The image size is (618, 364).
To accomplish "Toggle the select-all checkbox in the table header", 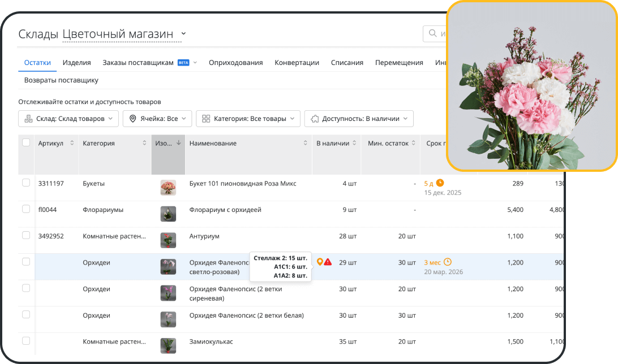I will tap(26, 142).
